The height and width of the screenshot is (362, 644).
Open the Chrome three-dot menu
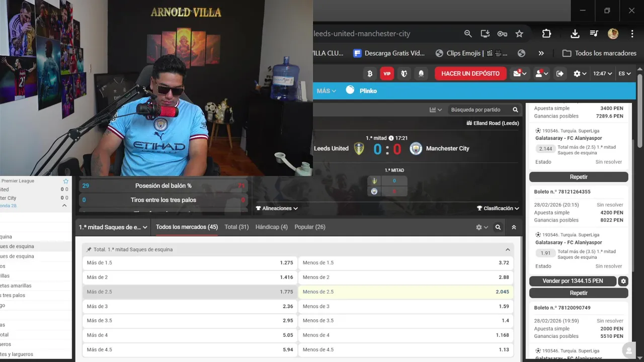coord(632,34)
